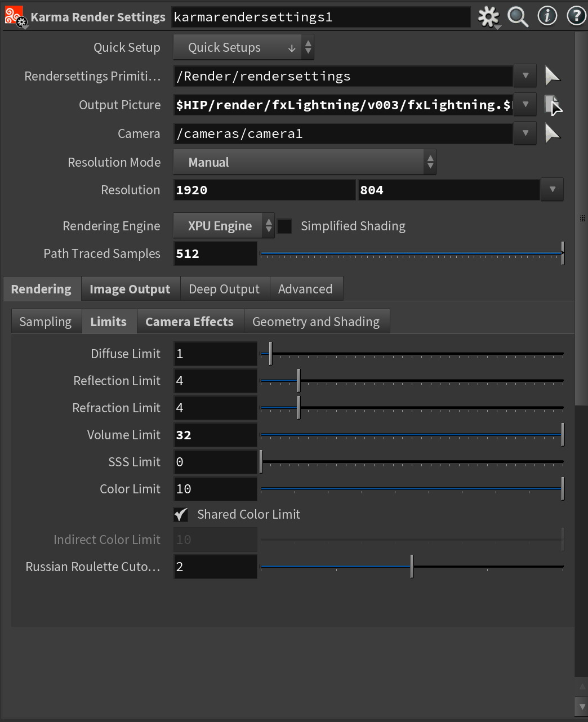Expand Rendersettings Primitive path dropdown arrow
This screenshot has width=588, height=722.
point(525,75)
